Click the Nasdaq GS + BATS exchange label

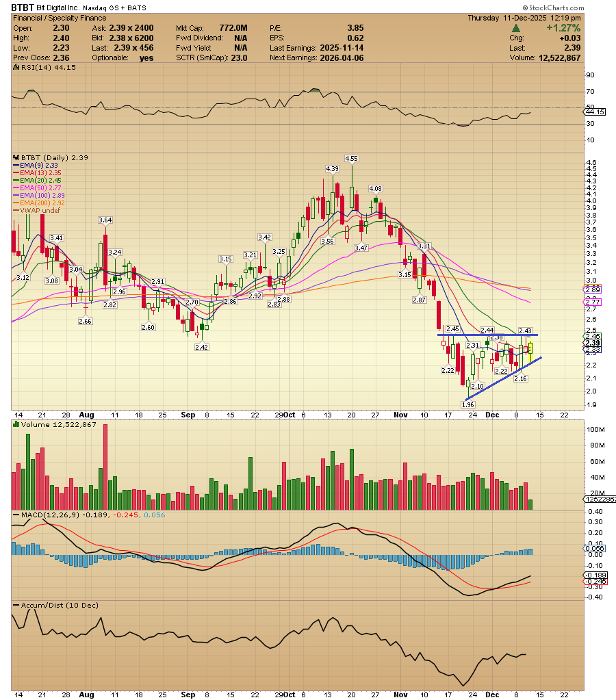(114, 8)
